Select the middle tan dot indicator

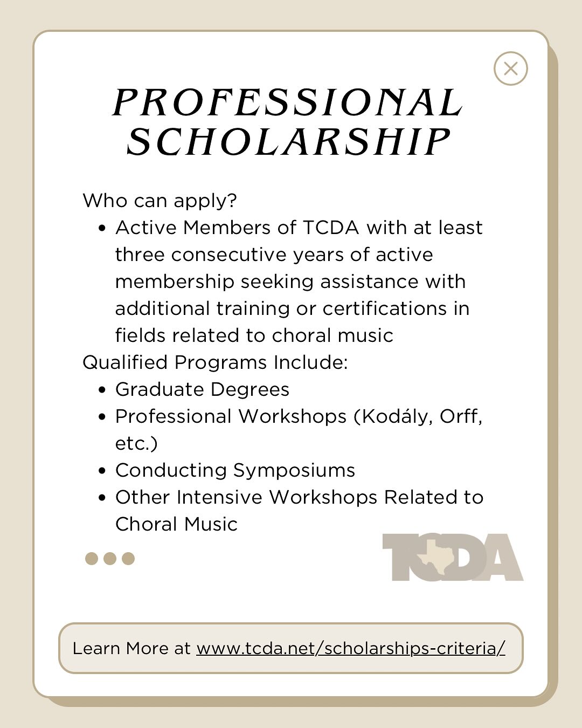(110, 559)
